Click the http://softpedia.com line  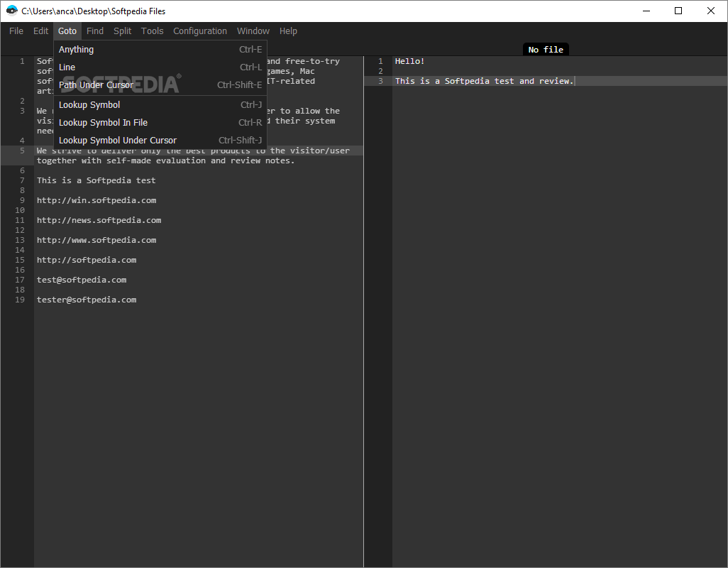[87, 261]
